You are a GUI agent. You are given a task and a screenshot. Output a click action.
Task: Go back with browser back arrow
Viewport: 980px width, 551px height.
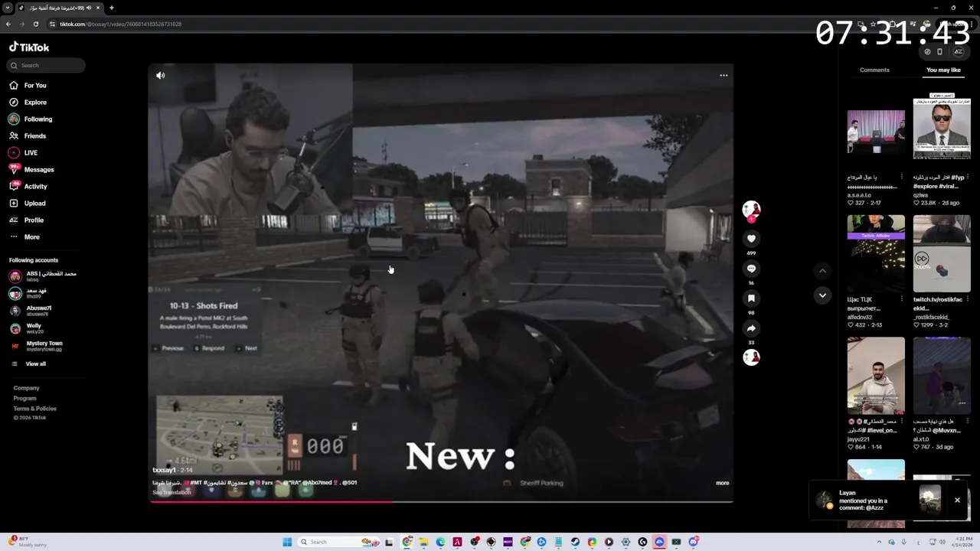(x=8, y=24)
